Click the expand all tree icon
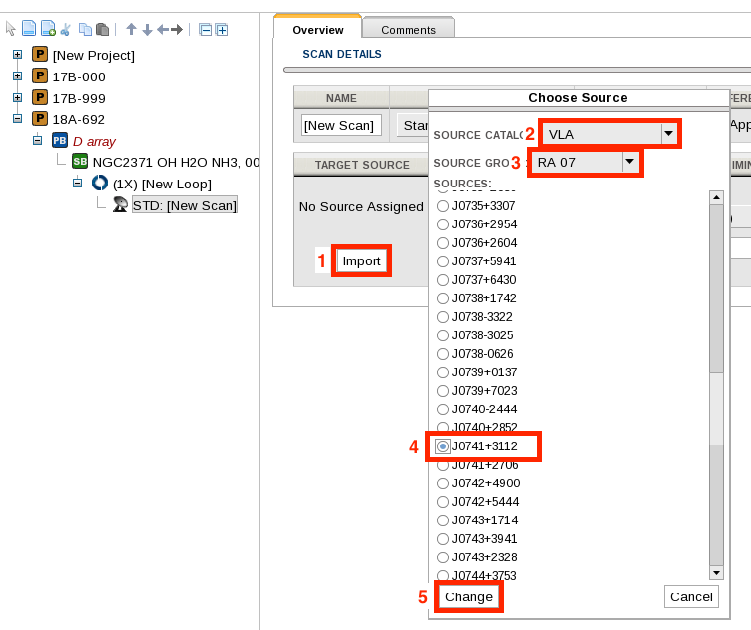The image size is (751, 630). 221,30
